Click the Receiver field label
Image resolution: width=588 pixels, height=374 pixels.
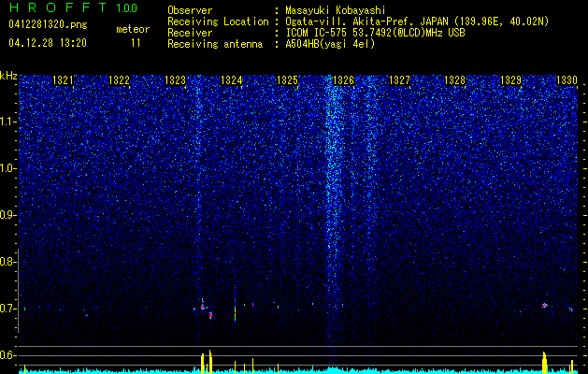click(190, 33)
